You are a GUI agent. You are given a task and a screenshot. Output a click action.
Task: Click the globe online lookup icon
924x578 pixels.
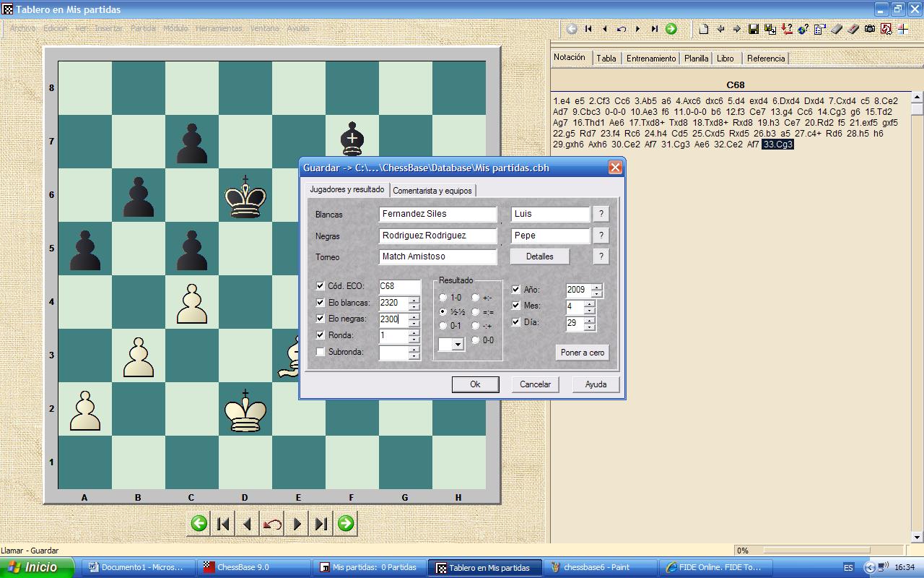point(801,29)
